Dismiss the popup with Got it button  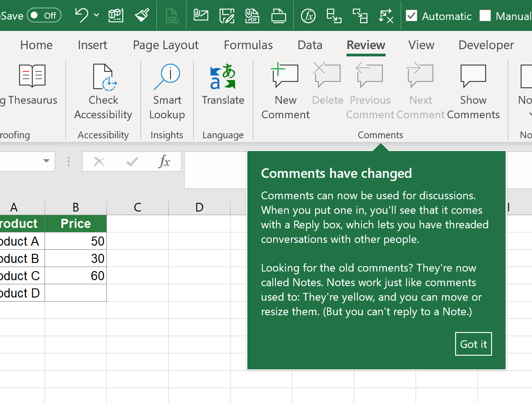[473, 344]
